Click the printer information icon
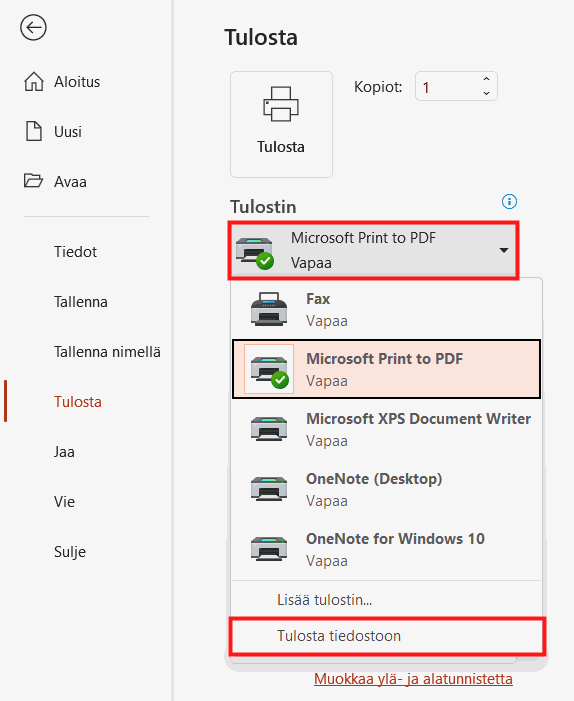This screenshot has width=574, height=701. (509, 202)
